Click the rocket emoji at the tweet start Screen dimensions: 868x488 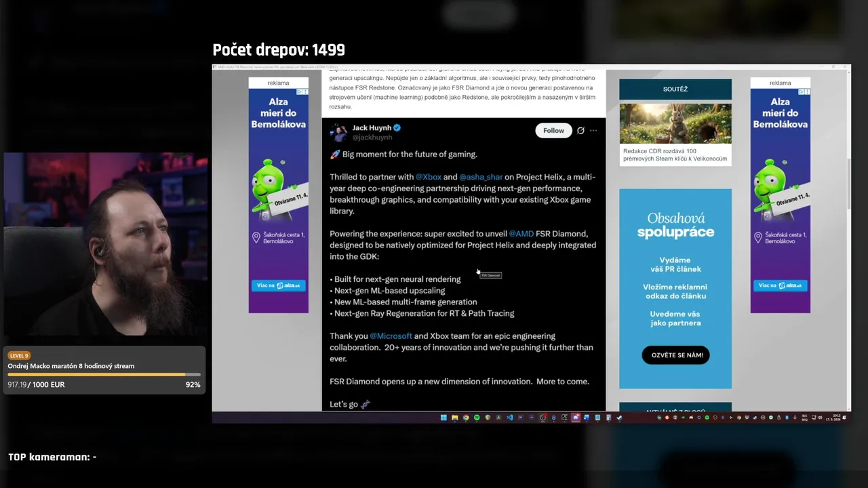point(335,154)
